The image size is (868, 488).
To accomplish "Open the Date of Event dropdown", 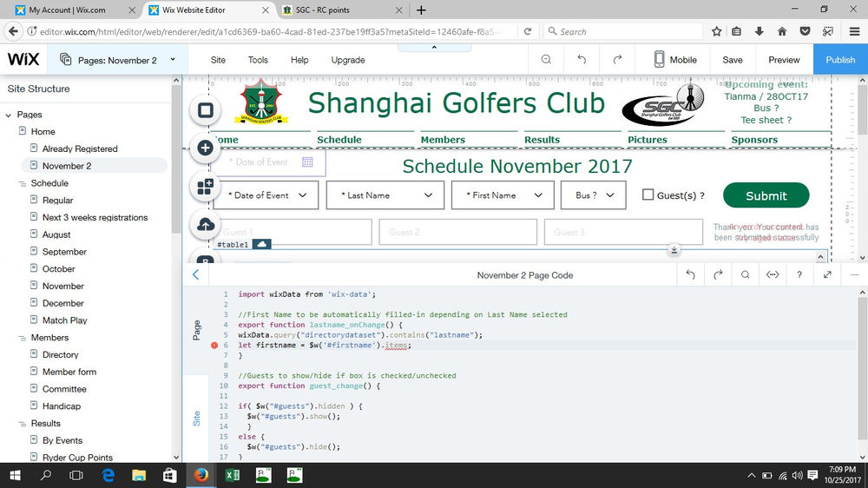I will pos(266,195).
